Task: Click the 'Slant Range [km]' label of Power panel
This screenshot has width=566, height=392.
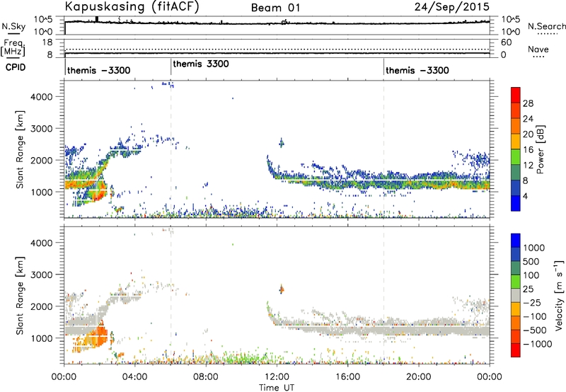Action: (x=20, y=150)
